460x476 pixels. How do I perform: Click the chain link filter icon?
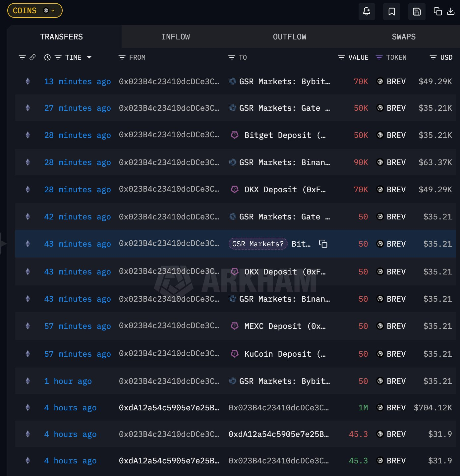pos(32,57)
